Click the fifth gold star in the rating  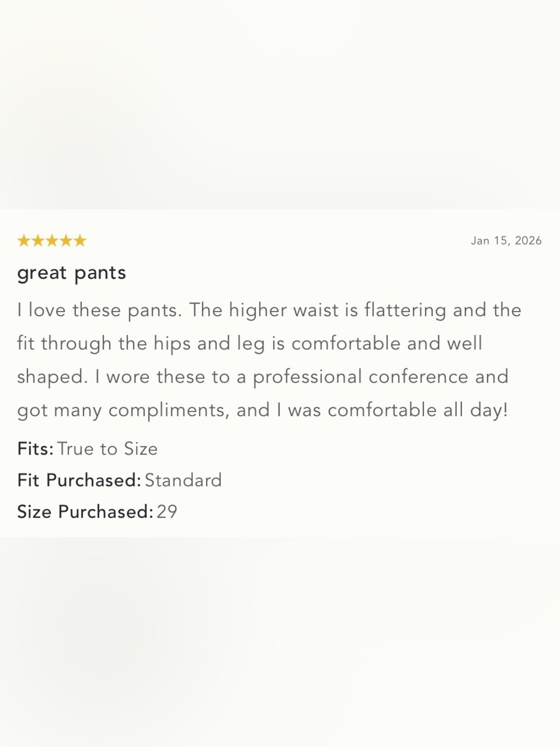click(x=80, y=241)
